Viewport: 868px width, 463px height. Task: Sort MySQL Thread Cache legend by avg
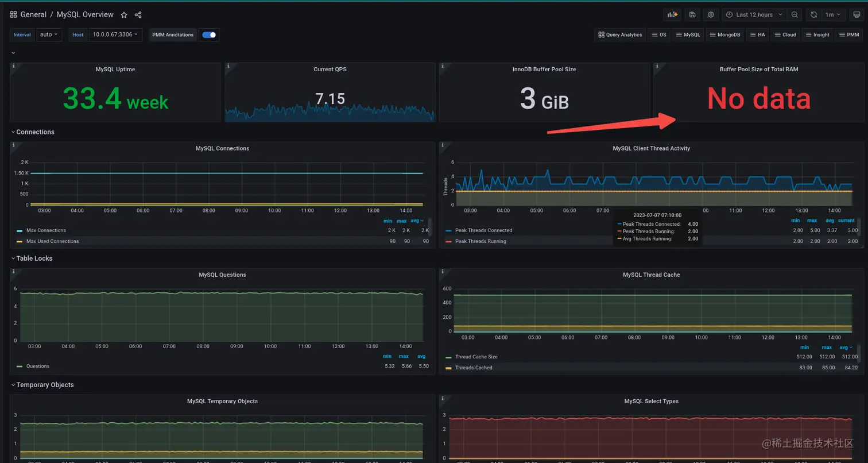tap(846, 347)
